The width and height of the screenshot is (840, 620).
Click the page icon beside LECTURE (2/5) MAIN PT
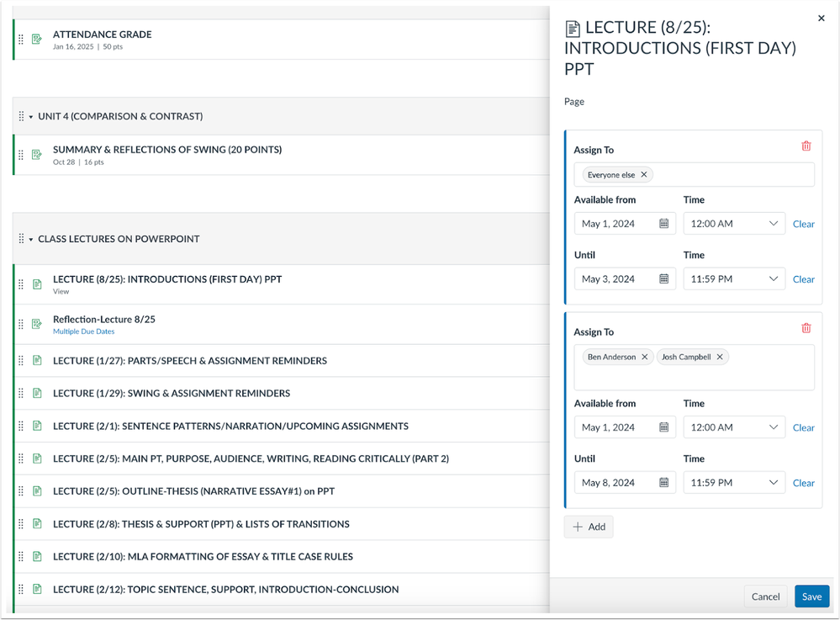(x=37, y=458)
